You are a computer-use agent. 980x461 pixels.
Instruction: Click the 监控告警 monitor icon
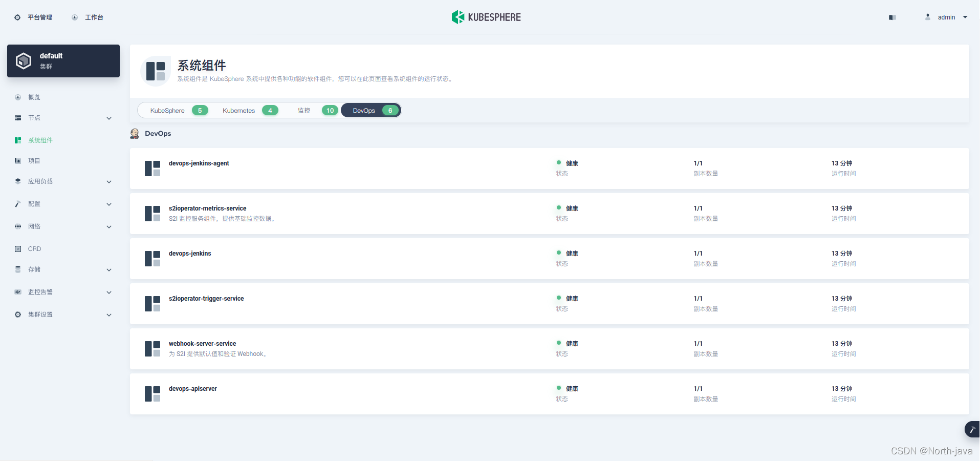[18, 292]
